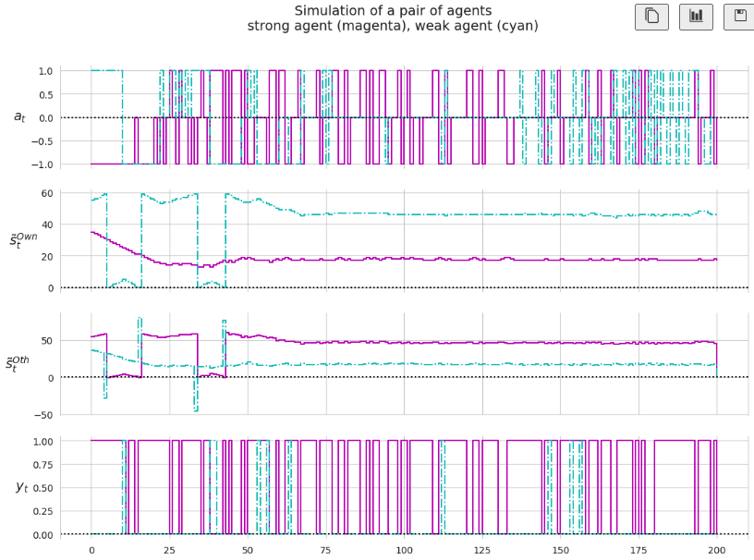
Task: Click the floppy disk save icon
Action: pyautogui.click(x=739, y=17)
